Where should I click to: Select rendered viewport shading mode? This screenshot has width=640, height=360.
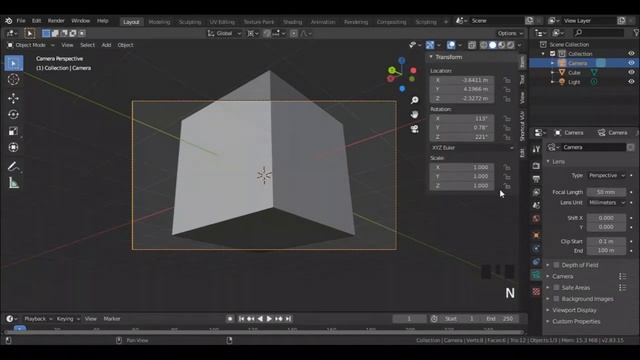click(x=511, y=45)
